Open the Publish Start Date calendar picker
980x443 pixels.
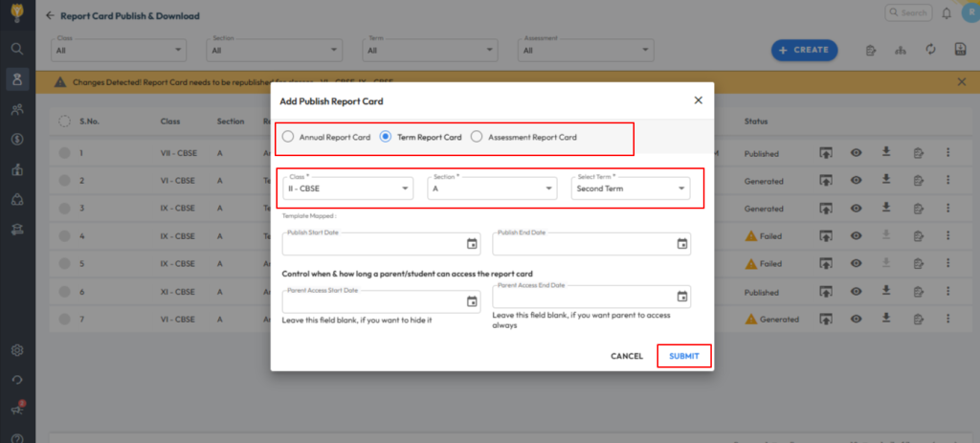[x=472, y=244]
